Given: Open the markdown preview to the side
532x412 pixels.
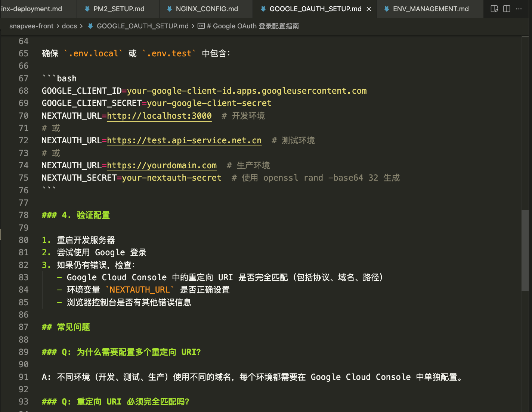Looking at the screenshot, I should coord(494,9).
